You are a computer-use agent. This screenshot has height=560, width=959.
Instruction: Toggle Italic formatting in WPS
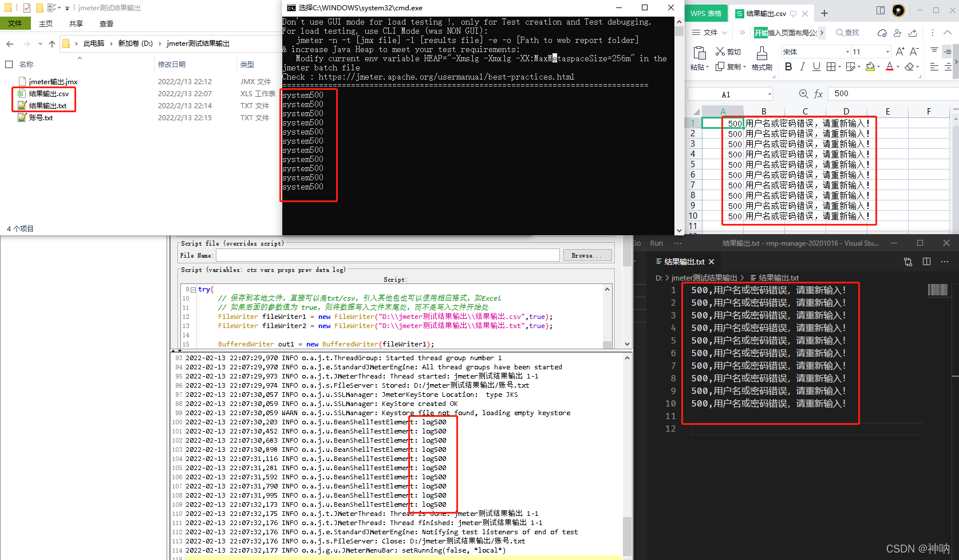802,67
